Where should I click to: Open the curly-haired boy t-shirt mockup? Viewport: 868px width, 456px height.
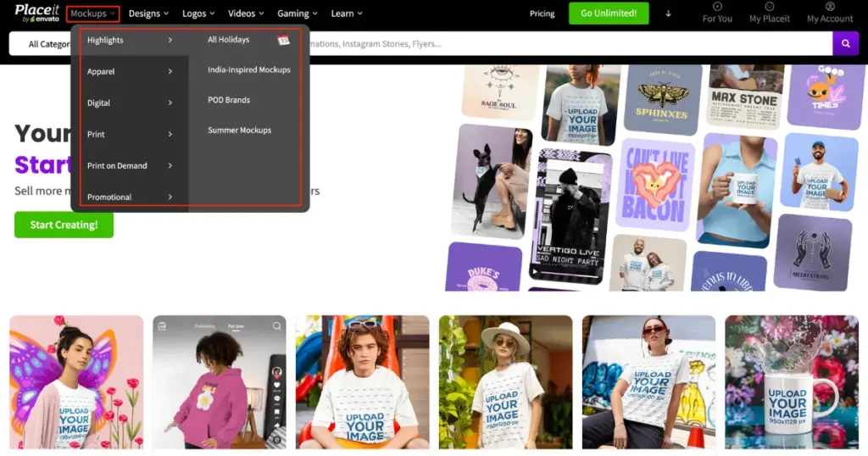click(363, 382)
